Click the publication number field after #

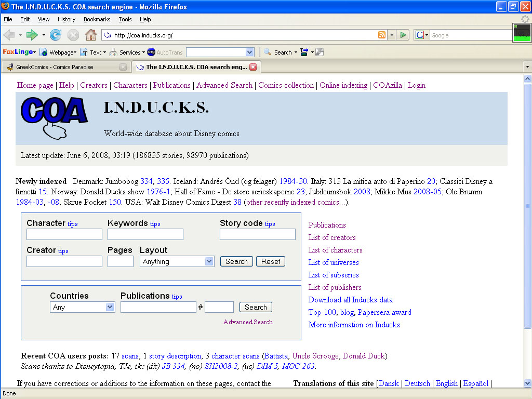click(x=219, y=307)
